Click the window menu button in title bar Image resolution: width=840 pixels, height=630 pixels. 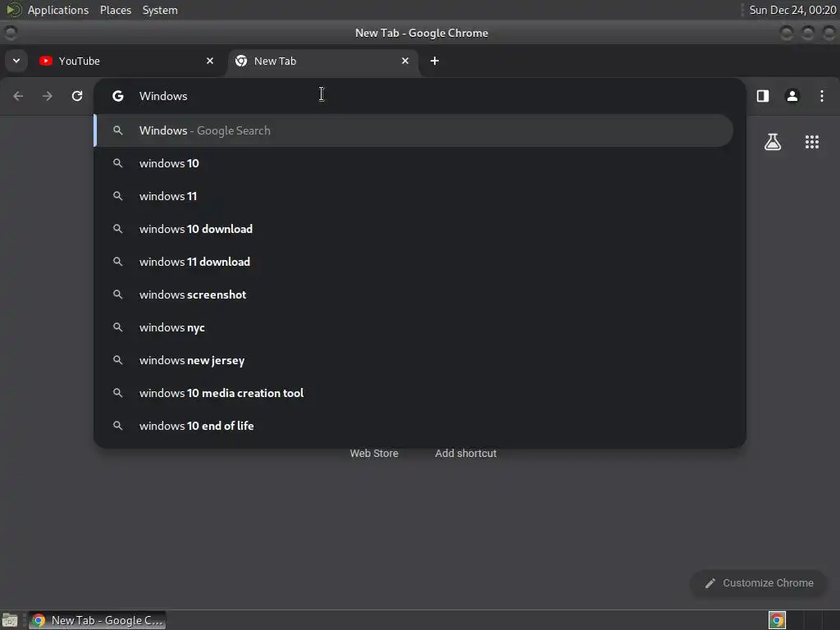[x=10, y=33]
